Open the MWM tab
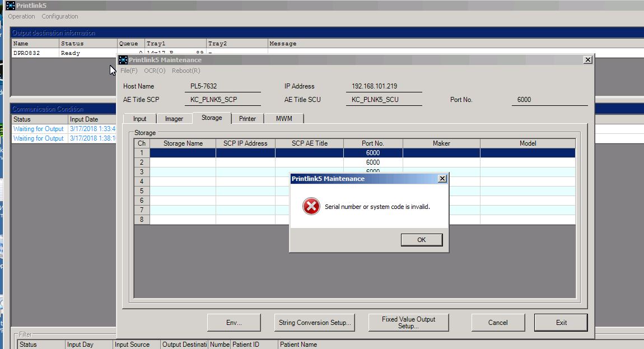 284,119
